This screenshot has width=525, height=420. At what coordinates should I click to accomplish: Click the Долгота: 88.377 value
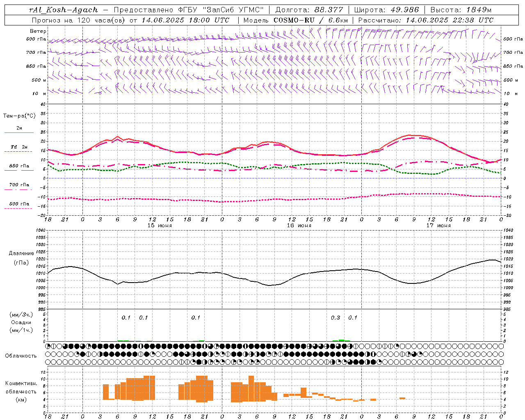309,10
